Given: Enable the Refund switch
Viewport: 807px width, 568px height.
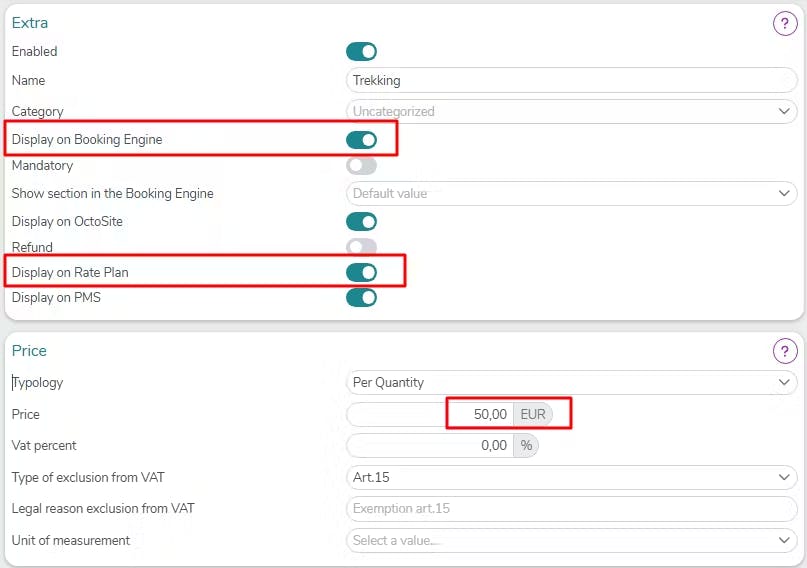Looking at the screenshot, I should point(361,247).
